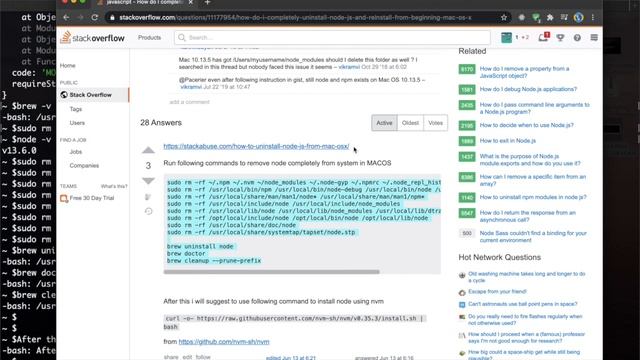Open hot question about astronauts and ball point pens

(x=522, y=304)
